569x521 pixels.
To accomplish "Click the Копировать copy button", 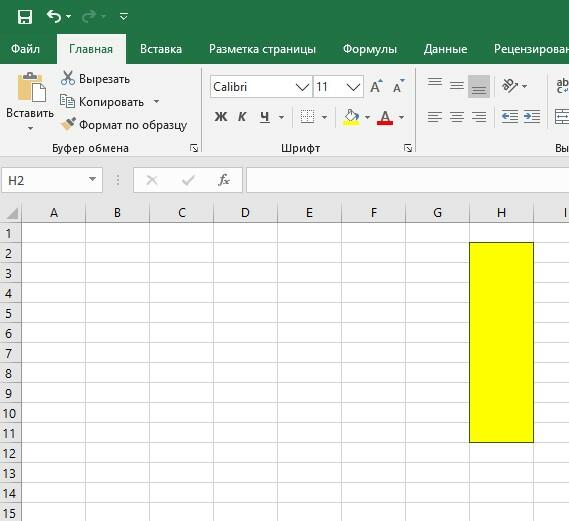I will (x=102, y=102).
